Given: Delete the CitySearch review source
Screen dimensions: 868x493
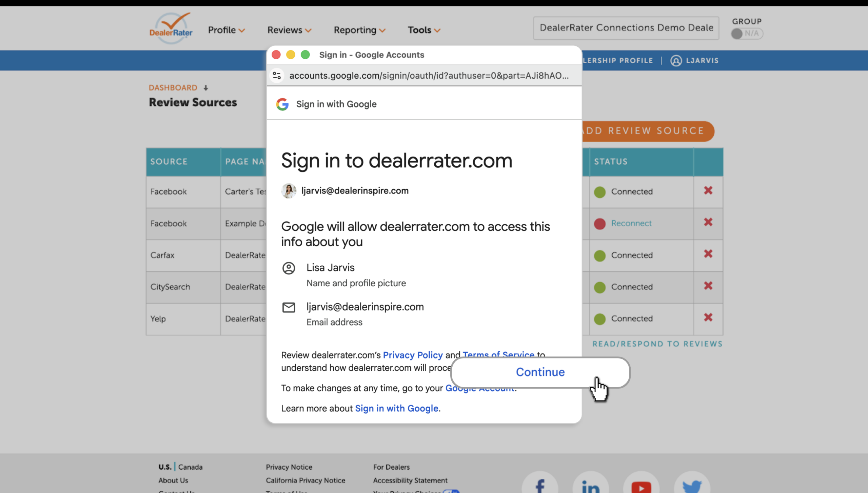Looking at the screenshot, I should click(708, 286).
